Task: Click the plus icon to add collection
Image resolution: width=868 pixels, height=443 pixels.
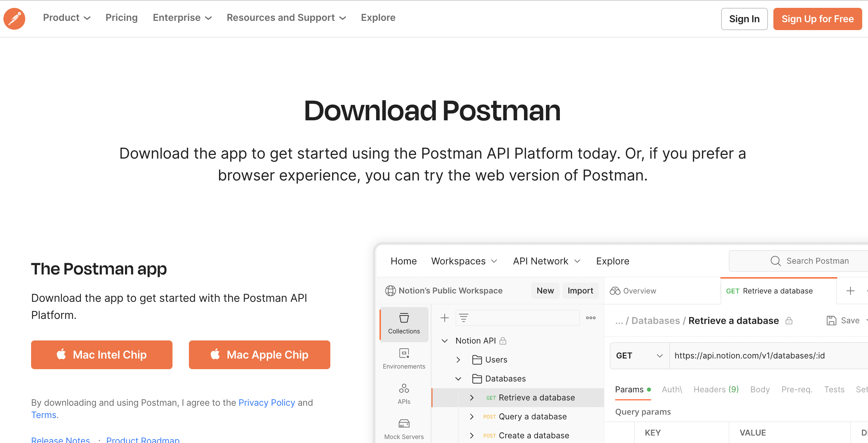Action: [444, 318]
